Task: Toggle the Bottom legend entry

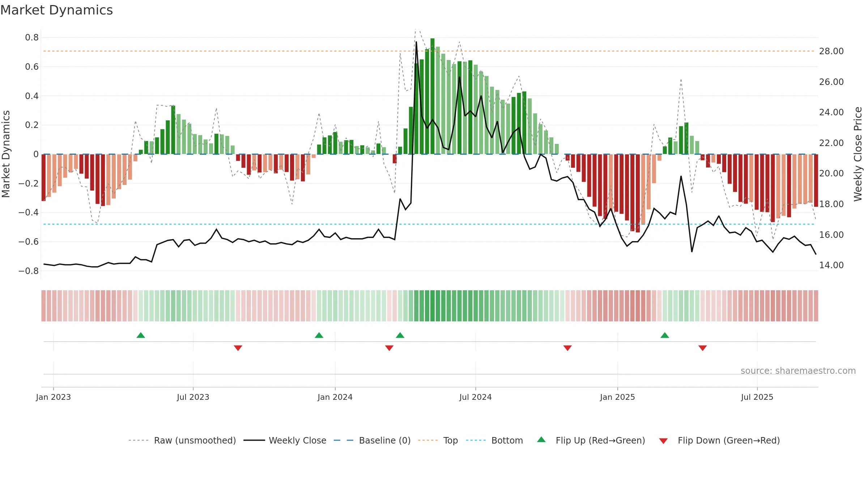Action: tap(494, 440)
